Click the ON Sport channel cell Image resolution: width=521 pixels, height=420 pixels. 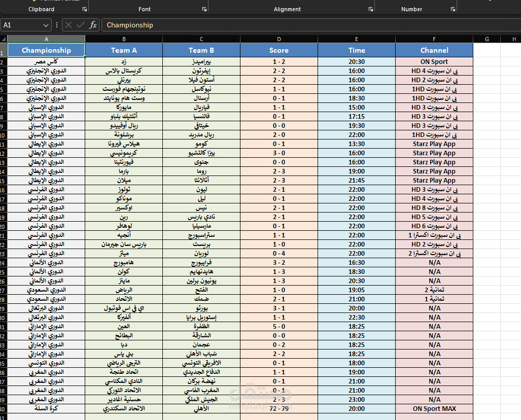point(434,62)
